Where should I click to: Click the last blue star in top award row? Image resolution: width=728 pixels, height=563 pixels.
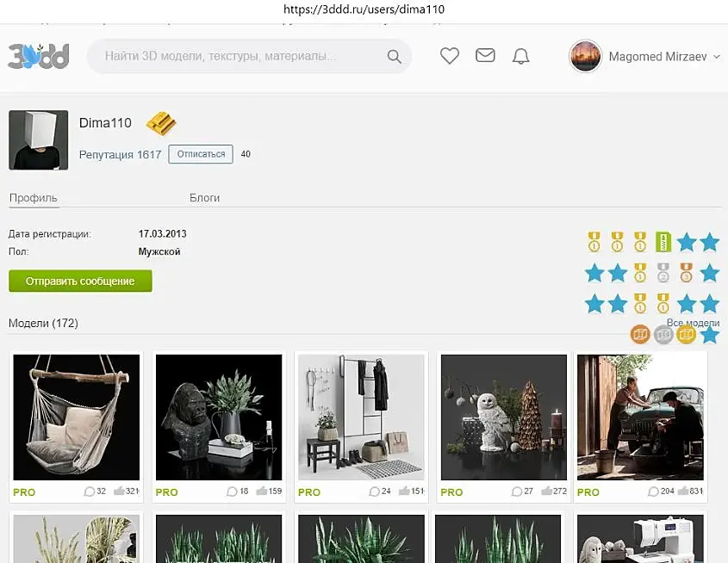pos(710,242)
